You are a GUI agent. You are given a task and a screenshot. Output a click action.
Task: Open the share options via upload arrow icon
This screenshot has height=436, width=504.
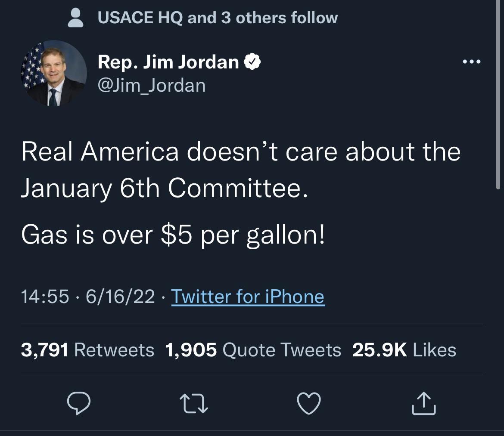[x=424, y=403]
